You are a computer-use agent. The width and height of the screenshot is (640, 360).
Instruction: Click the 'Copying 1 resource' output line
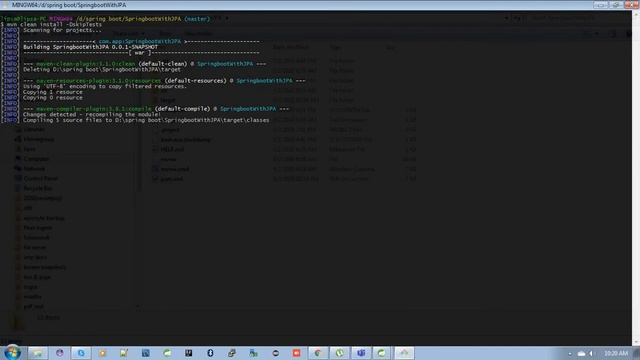click(53, 92)
